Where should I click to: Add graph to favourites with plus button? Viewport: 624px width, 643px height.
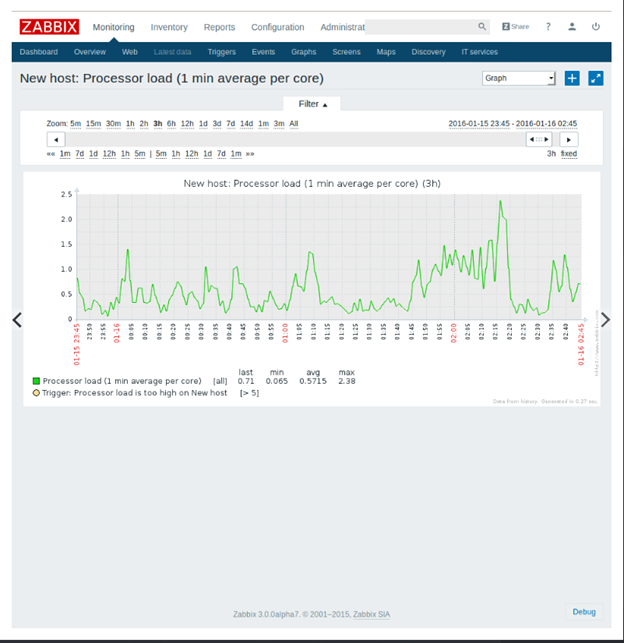(572, 78)
